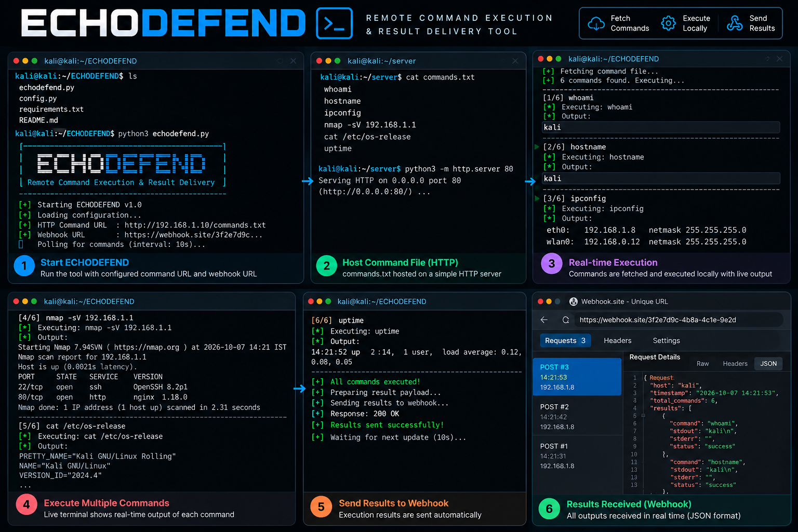Image resolution: width=798 pixels, height=532 pixels.
Task: Select the POST #1 request entry
Action: (577, 456)
